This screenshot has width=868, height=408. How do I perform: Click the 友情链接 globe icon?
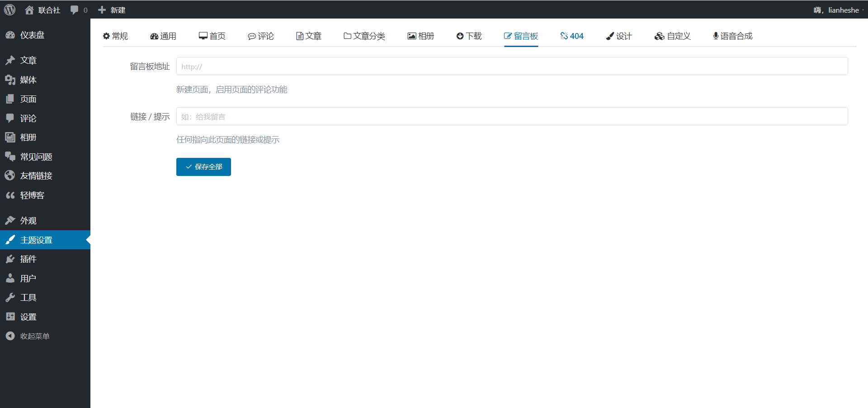coord(10,176)
